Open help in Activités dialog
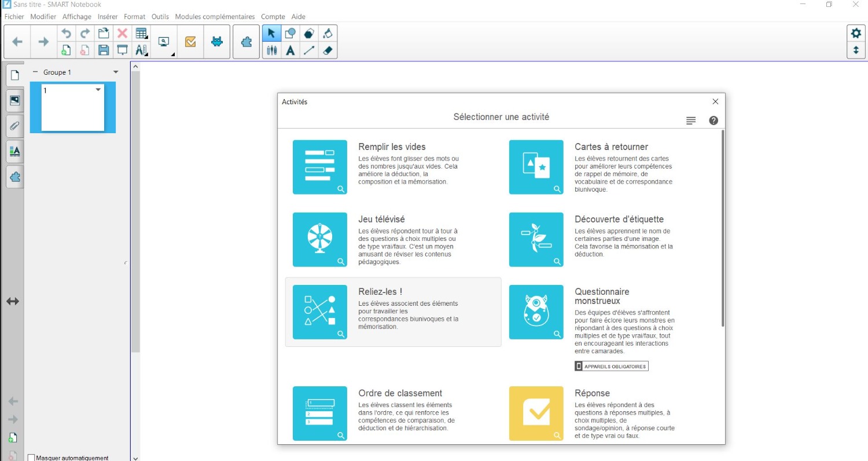This screenshot has width=868, height=461. coord(713,120)
